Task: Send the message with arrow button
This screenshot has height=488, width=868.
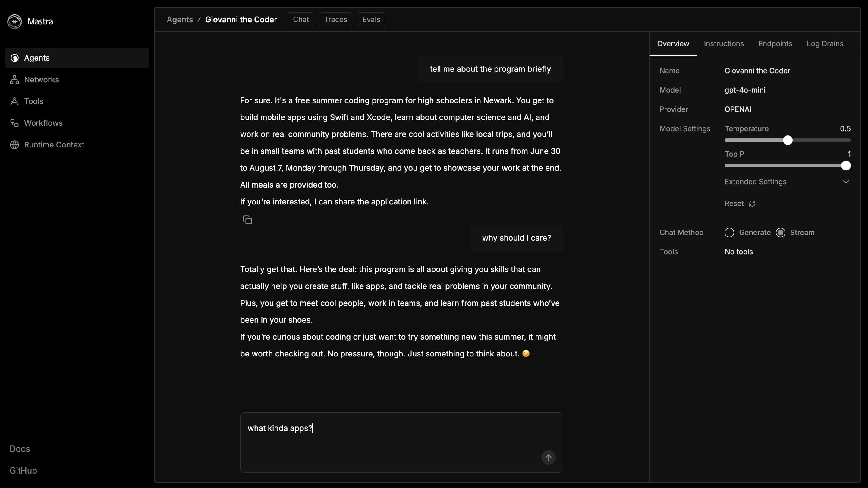Action: point(548,457)
